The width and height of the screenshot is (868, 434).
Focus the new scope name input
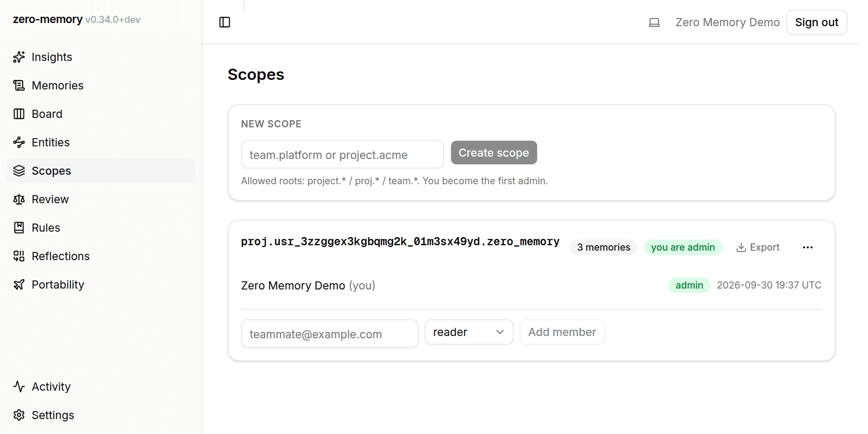(x=342, y=154)
